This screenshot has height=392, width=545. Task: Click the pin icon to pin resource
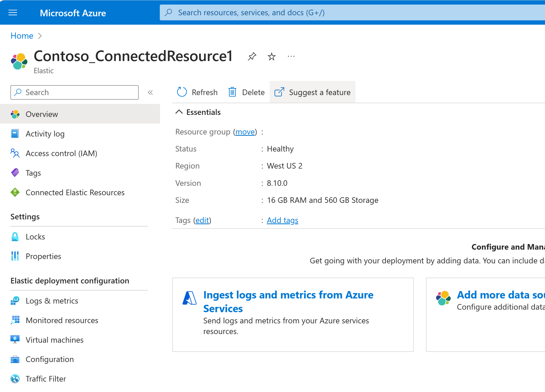tap(253, 57)
